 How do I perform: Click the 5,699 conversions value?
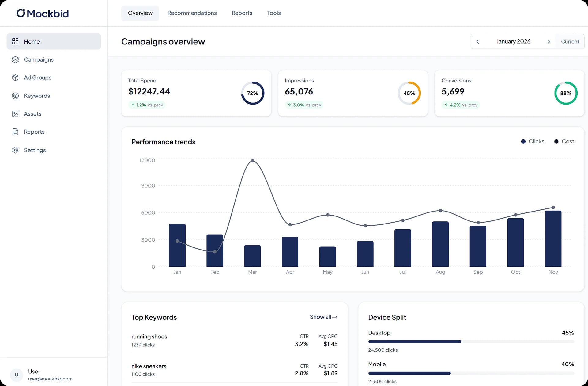click(x=453, y=91)
